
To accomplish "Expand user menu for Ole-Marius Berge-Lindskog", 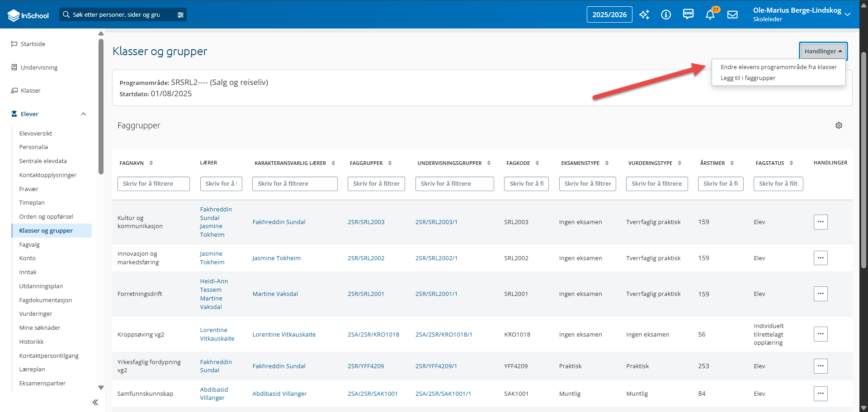I will pos(847,14).
